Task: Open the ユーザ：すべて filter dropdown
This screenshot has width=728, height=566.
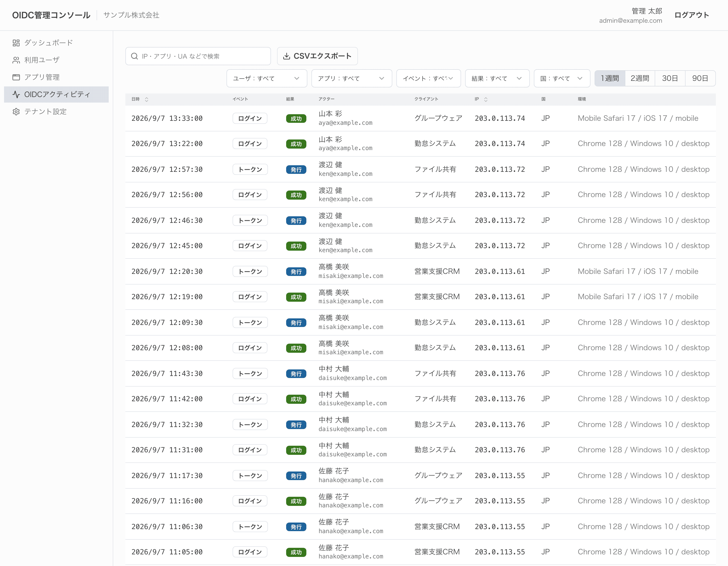Action: point(267,78)
